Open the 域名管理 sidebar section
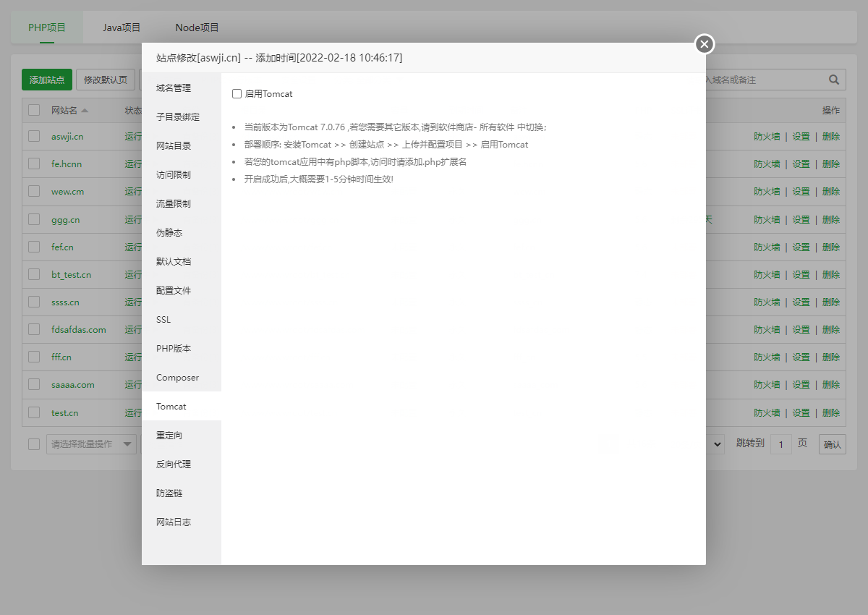The width and height of the screenshot is (868, 615). tap(174, 88)
